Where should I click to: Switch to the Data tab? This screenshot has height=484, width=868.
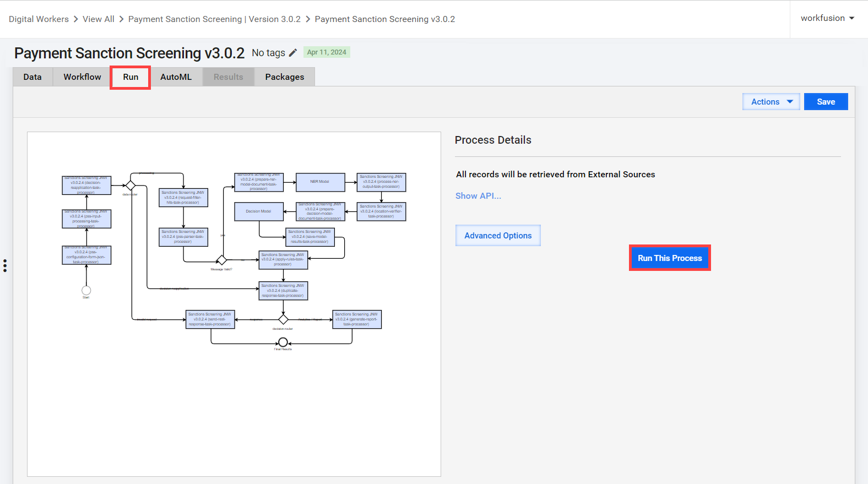pos(32,77)
